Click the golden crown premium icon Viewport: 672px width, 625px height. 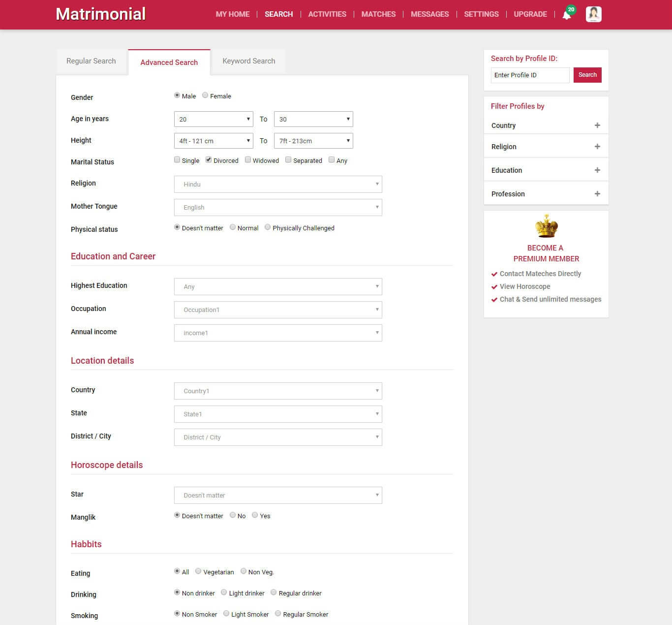[x=546, y=226]
